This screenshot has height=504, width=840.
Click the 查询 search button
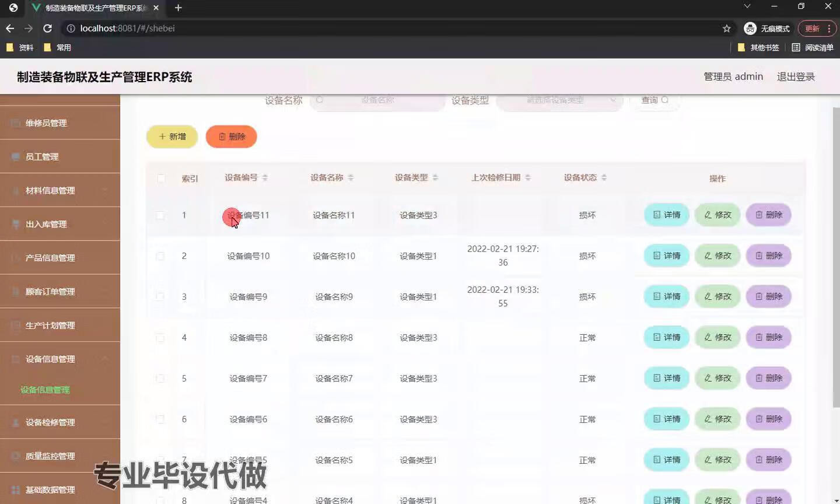pyautogui.click(x=654, y=100)
